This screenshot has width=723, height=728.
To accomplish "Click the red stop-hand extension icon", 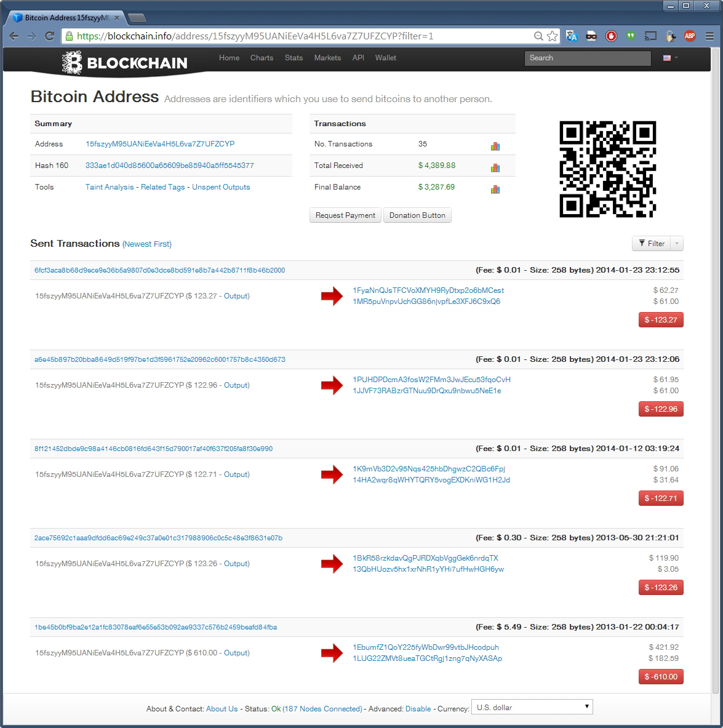I will 611,36.
